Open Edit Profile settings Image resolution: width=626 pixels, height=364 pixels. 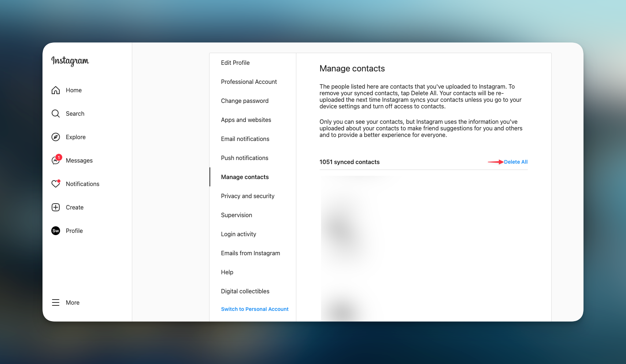[235, 63]
